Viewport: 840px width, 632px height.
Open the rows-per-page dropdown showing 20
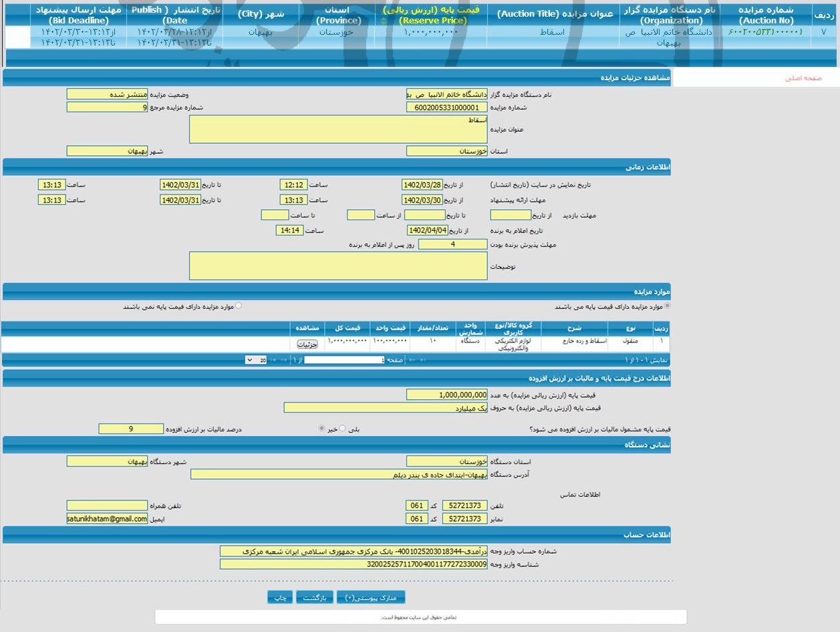point(256,360)
